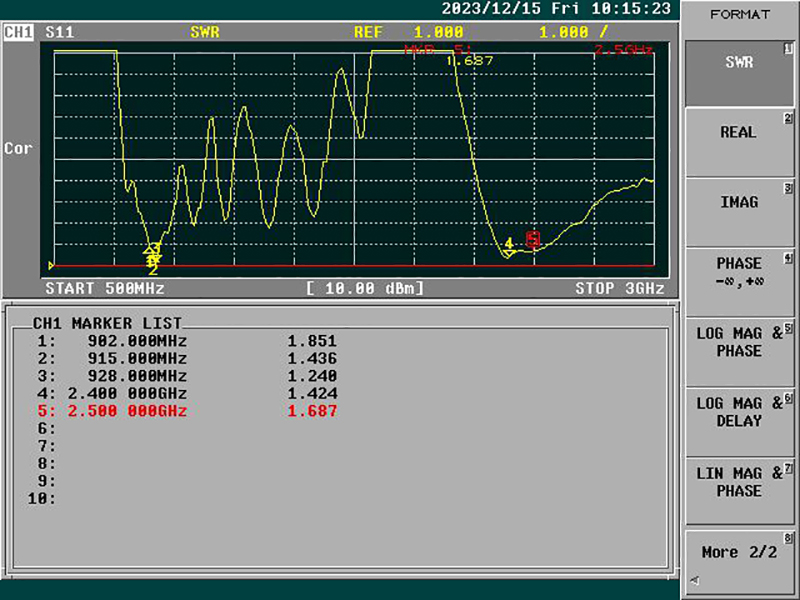Click the 1.000 / scale value
800x600 pixels.
tap(573, 32)
